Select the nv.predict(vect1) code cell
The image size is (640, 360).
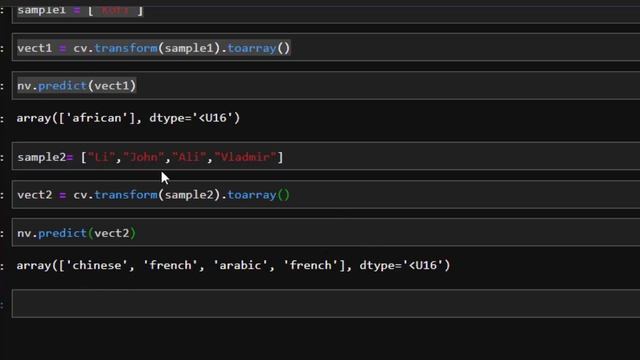tap(326, 85)
